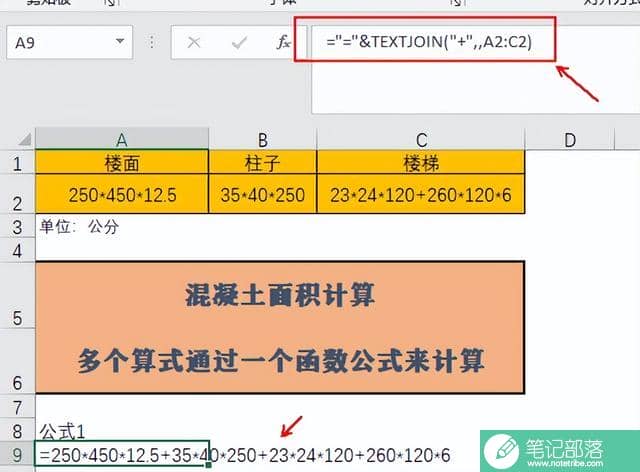Click cell containing 35*40*250
The image size is (640, 472).
pyautogui.click(x=262, y=194)
